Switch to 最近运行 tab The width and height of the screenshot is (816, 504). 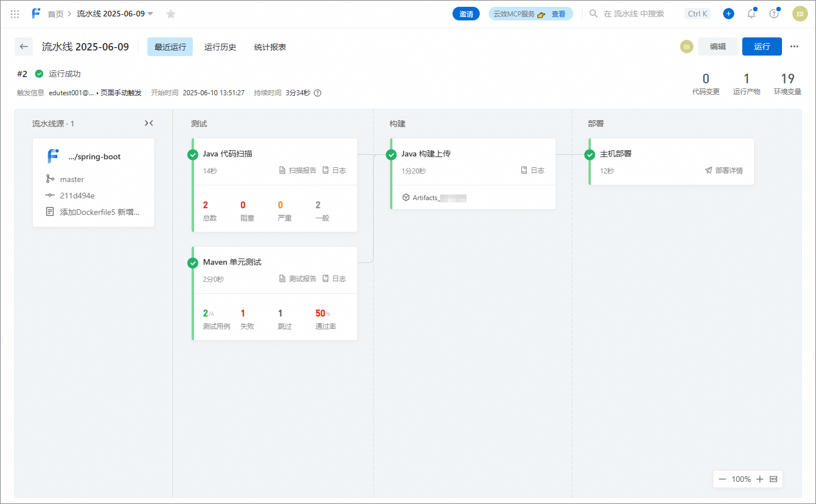tap(170, 47)
